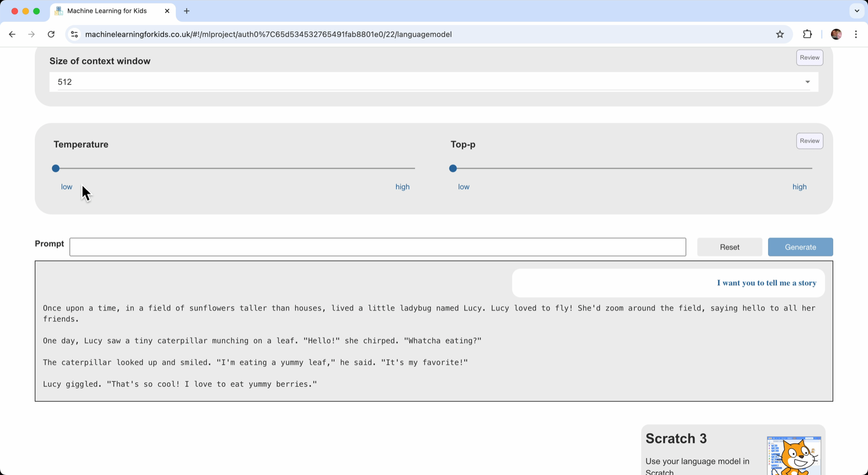Viewport: 868px width, 475px height.
Task: Click the Temperature slider handle
Action: click(56, 168)
